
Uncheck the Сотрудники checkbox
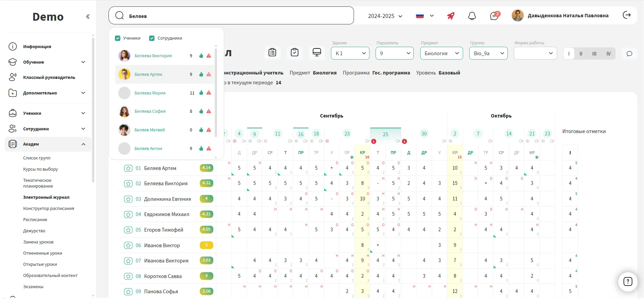(152, 38)
